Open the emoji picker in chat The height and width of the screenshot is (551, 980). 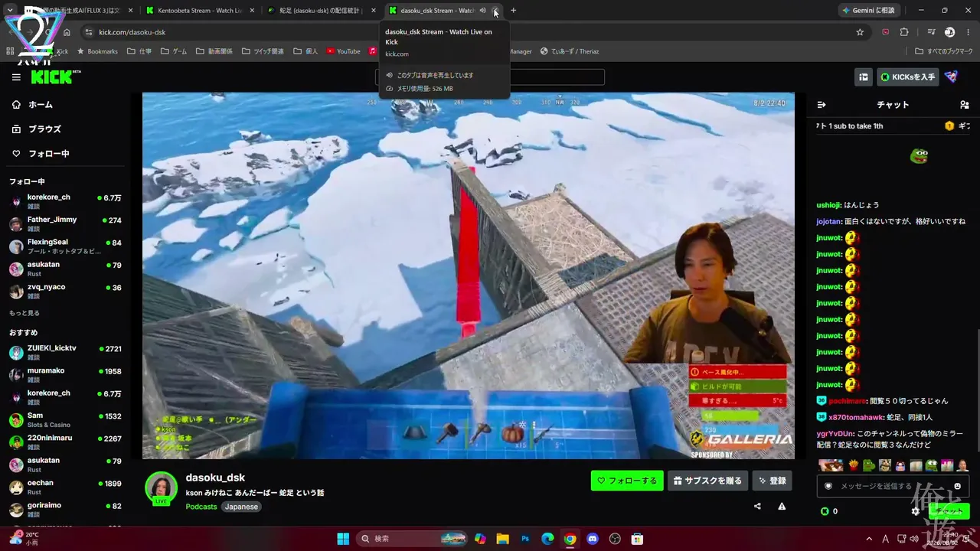click(957, 486)
